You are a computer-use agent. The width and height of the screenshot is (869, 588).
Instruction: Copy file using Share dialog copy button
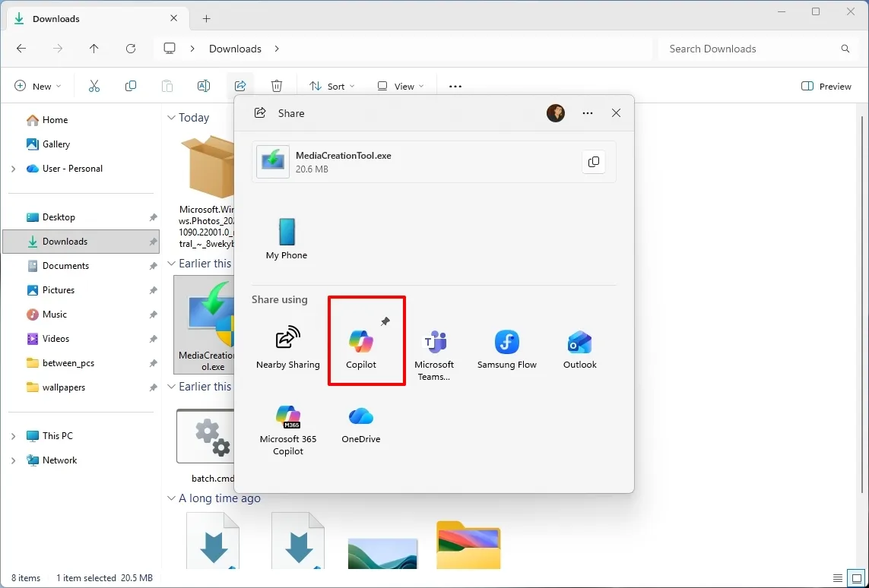[x=593, y=162]
